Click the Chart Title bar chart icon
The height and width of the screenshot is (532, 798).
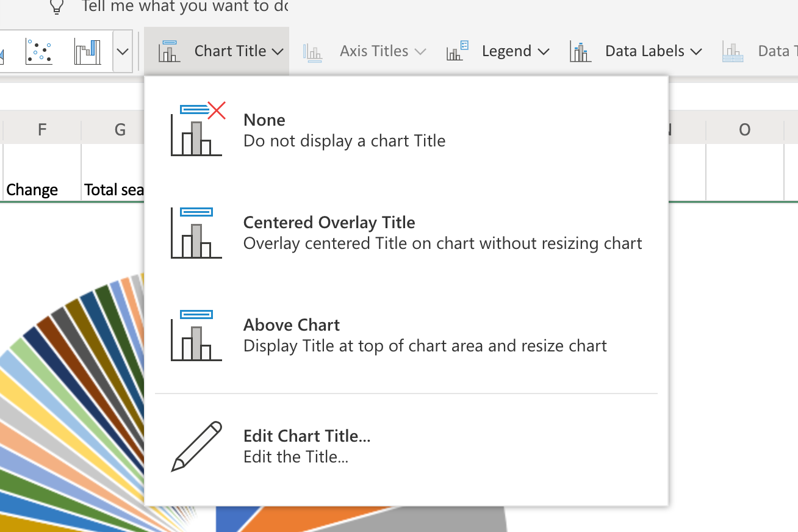coord(168,51)
